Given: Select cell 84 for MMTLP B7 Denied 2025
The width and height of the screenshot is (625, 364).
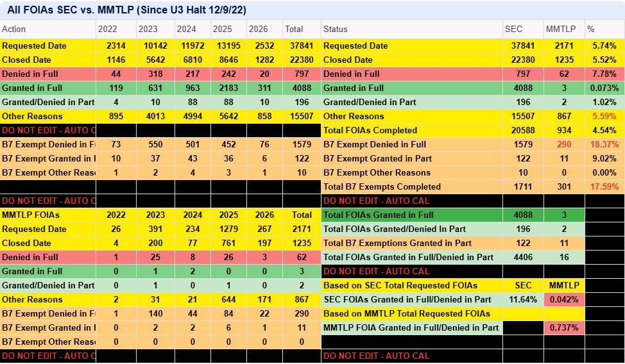Looking at the screenshot, I should 228,314.
